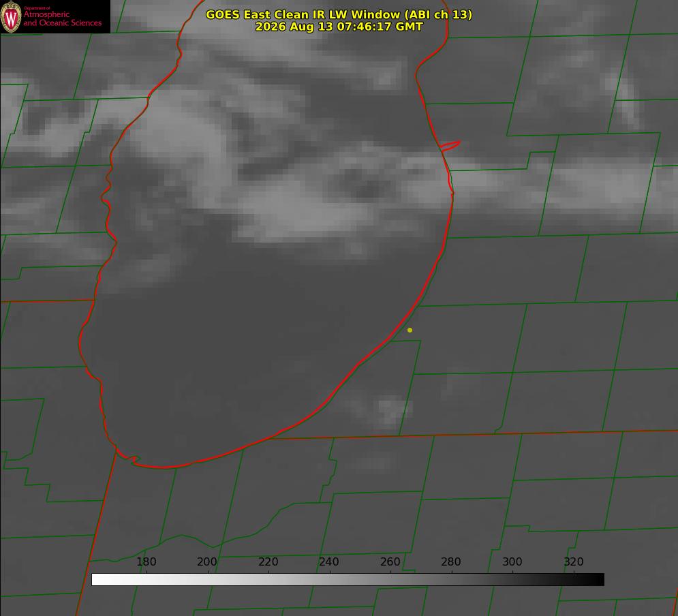Click the 280 colorbar label

[451, 561]
